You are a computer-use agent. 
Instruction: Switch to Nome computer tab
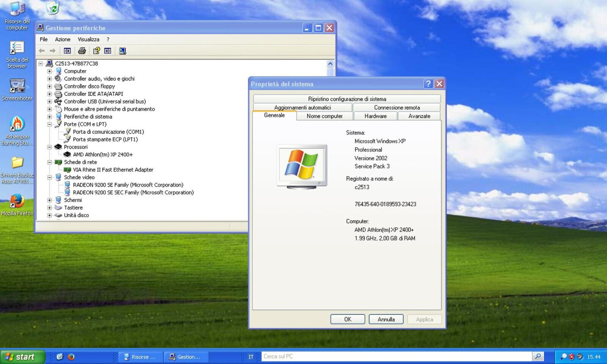click(x=324, y=116)
